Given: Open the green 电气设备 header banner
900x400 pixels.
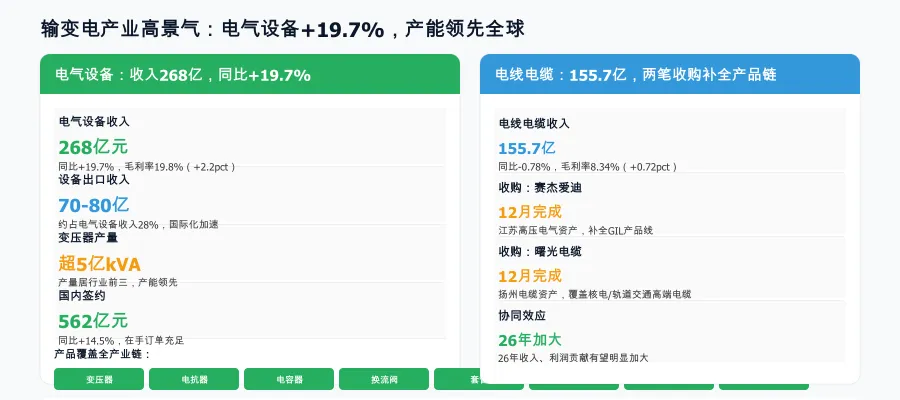Looking at the screenshot, I should [x=250, y=75].
